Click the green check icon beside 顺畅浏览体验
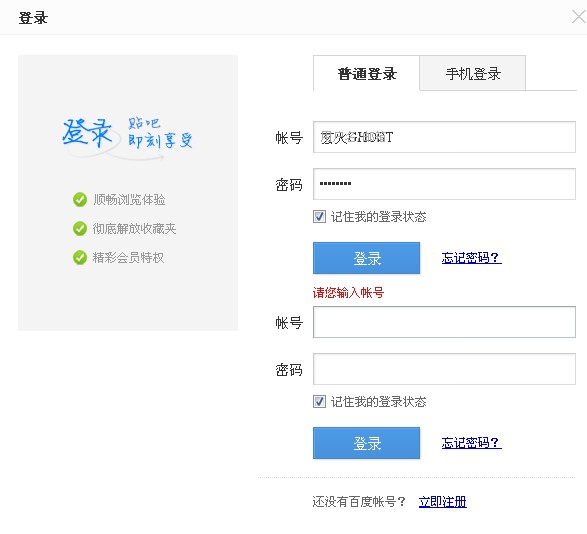The image size is (587, 534). [80, 200]
